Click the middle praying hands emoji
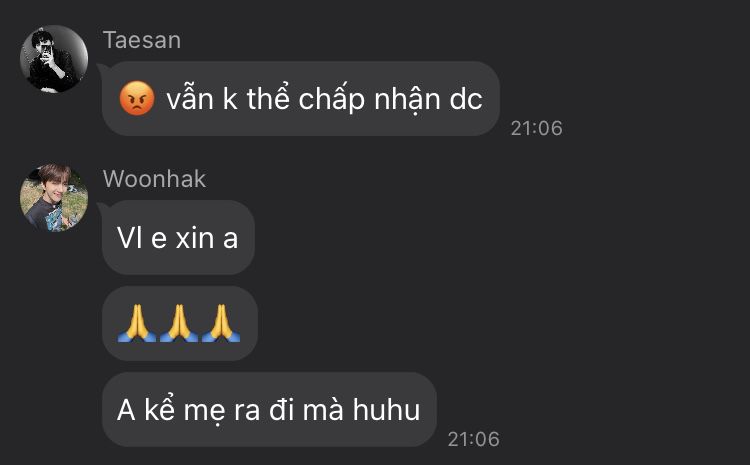Viewport: 750px width, 465px height. point(178,323)
